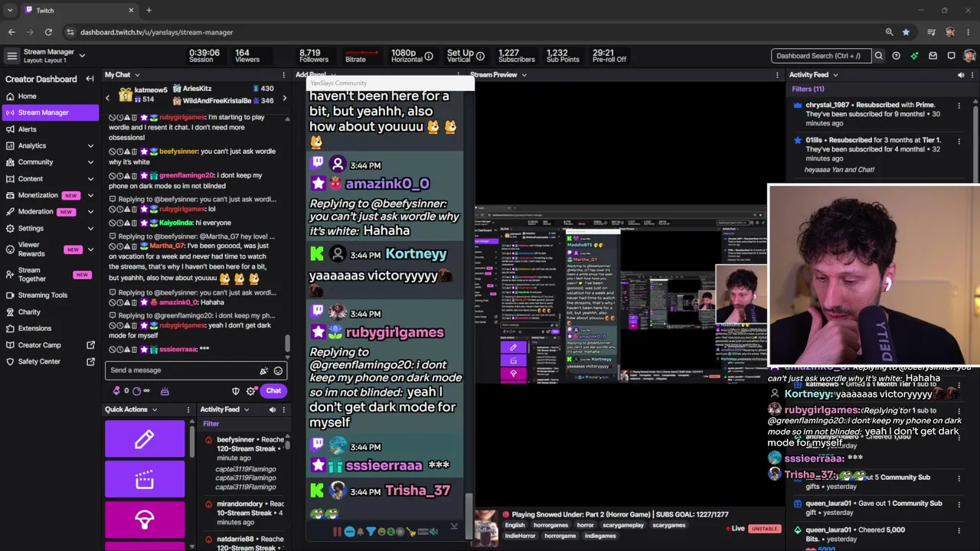Open the Stream Preview options menu
The image size is (980, 551).
coord(777,75)
